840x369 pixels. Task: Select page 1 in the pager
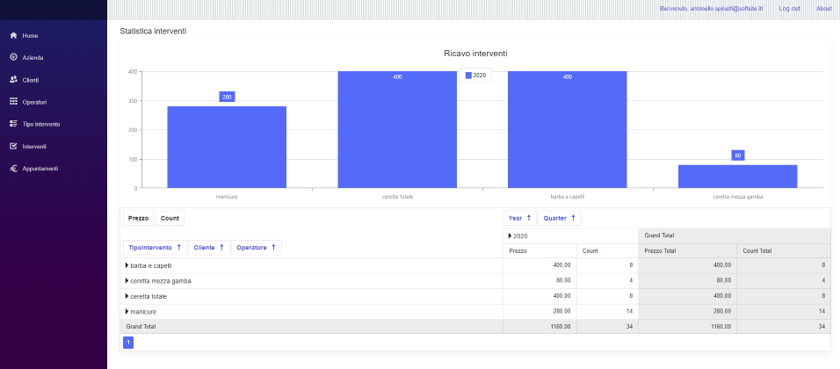click(128, 343)
